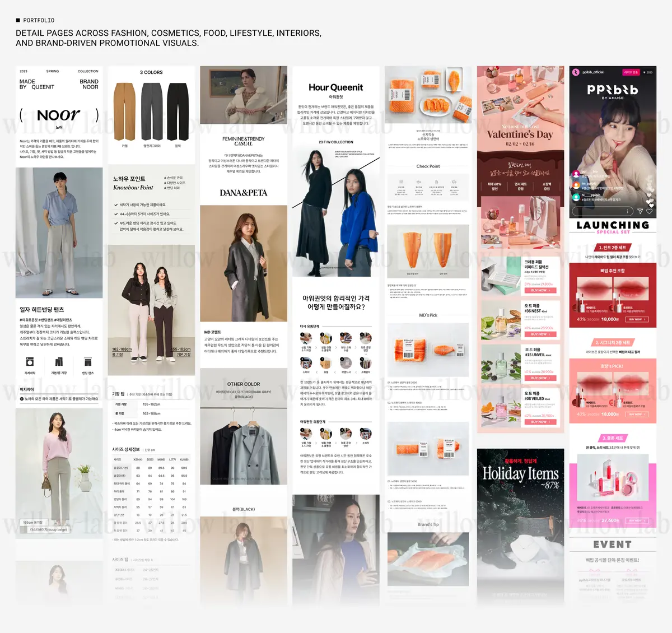Click the XS(44) column header in size table
This screenshot has height=633, width=672.
point(138,459)
